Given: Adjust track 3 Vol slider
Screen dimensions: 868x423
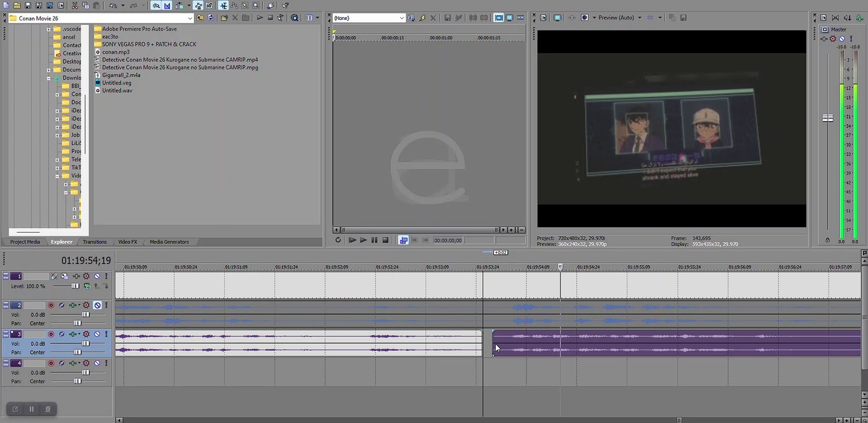Looking at the screenshot, I should [85, 344].
